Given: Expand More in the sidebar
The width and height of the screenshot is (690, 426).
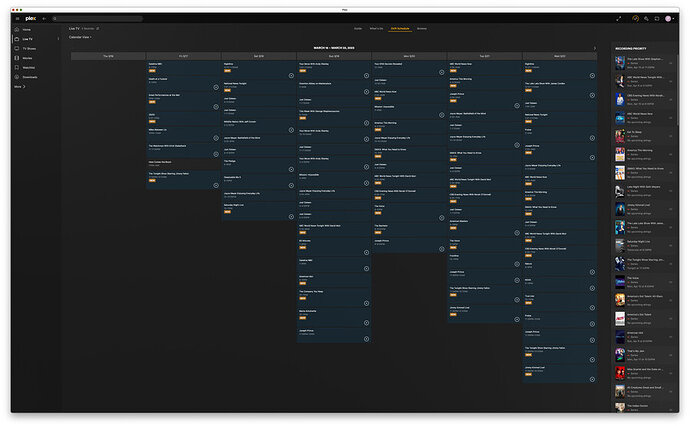Looking at the screenshot, I should (x=20, y=87).
